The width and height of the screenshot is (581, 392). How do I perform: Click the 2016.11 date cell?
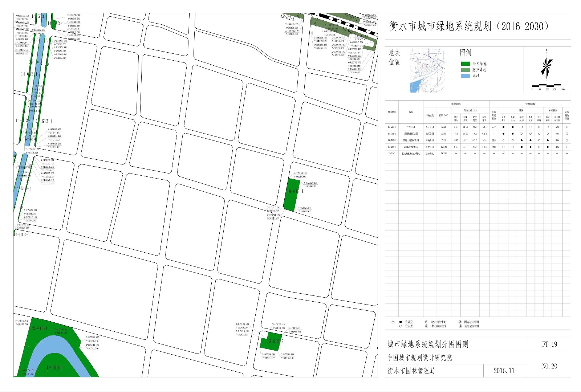click(504, 371)
